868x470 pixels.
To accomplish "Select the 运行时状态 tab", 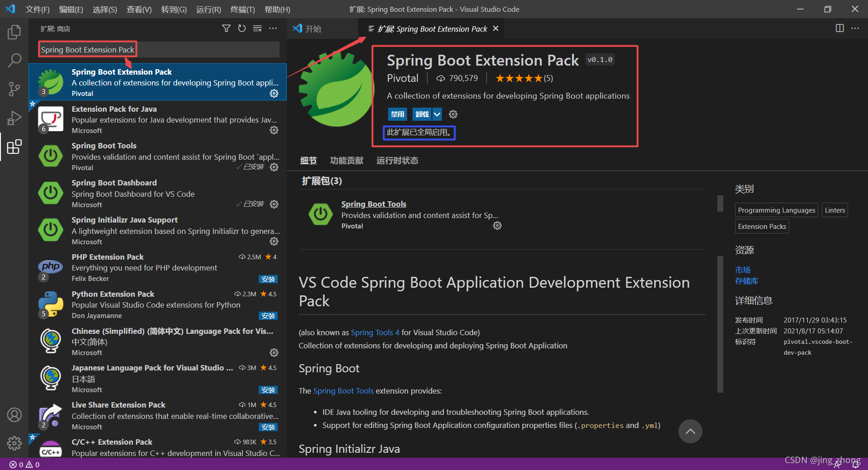I will point(397,161).
